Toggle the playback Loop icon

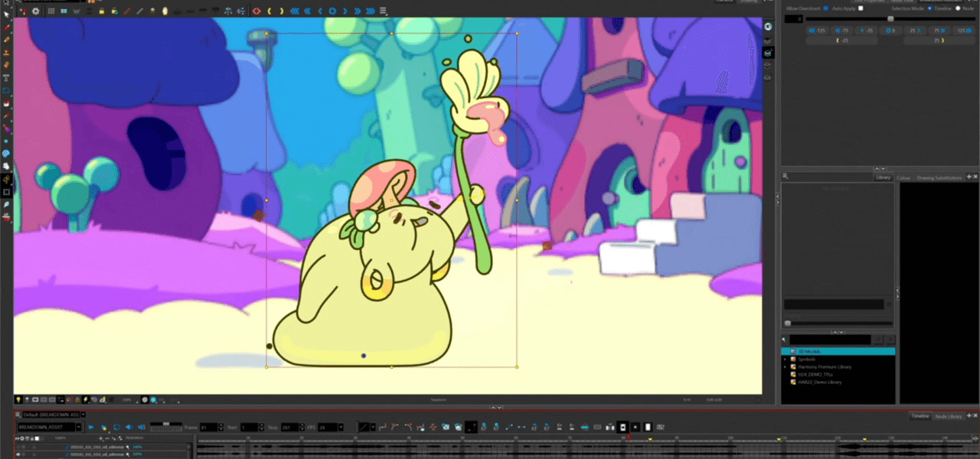coord(116,427)
